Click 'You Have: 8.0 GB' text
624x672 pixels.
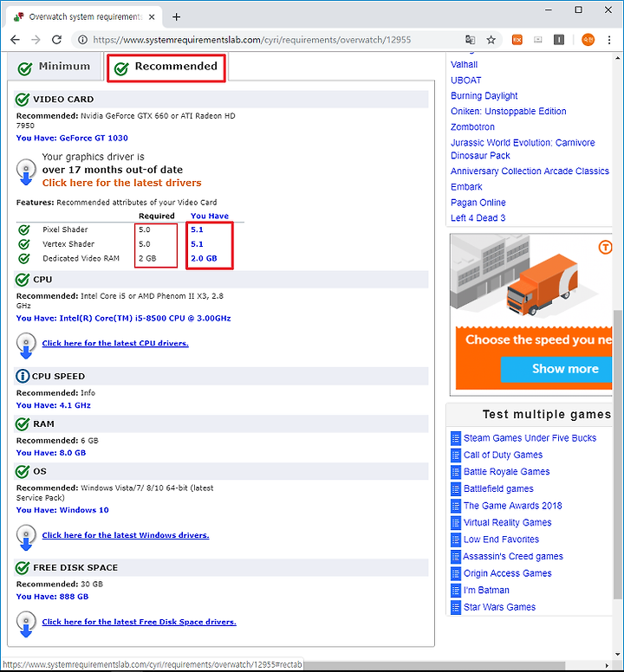click(51, 453)
